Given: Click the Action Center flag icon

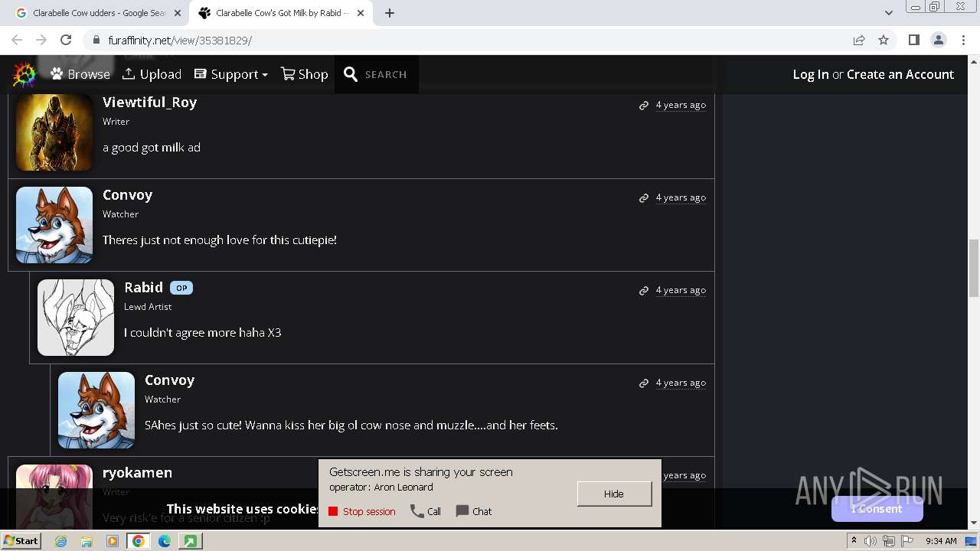Looking at the screenshot, I should pyautogui.click(x=907, y=541).
